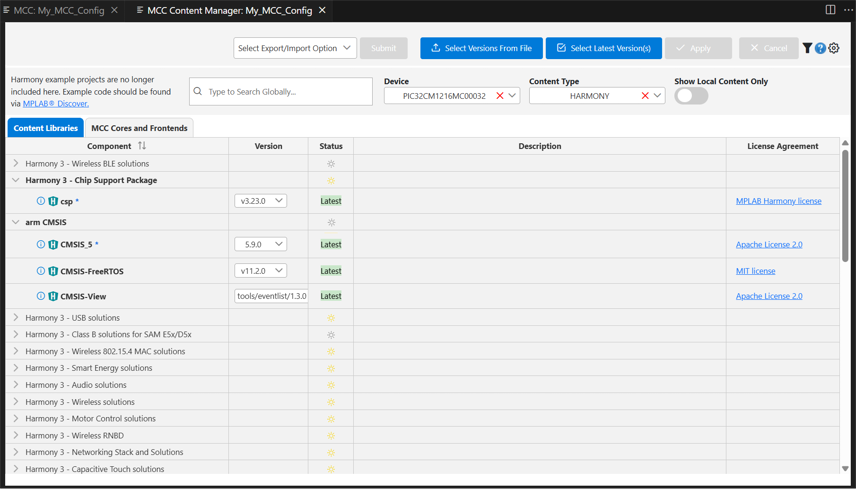The image size is (856, 489).
Task: Open the MPLAB Harmony license link
Action: (x=778, y=201)
